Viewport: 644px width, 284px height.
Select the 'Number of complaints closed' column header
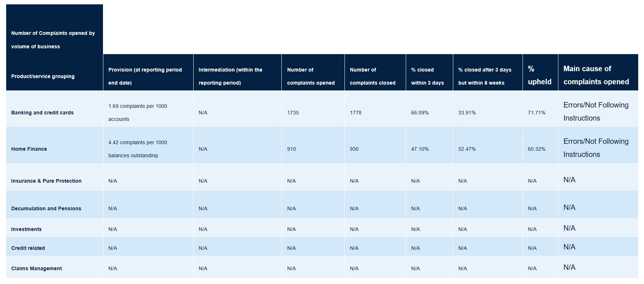click(x=372, y=76)
